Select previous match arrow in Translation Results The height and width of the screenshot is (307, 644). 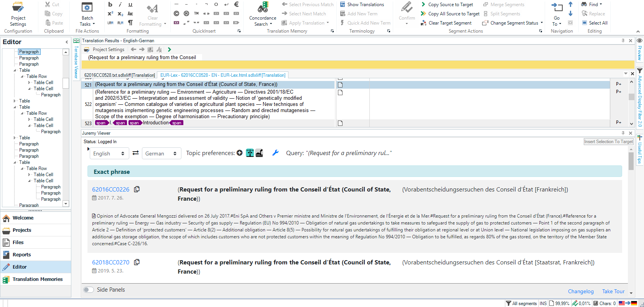tap(133, 50)
